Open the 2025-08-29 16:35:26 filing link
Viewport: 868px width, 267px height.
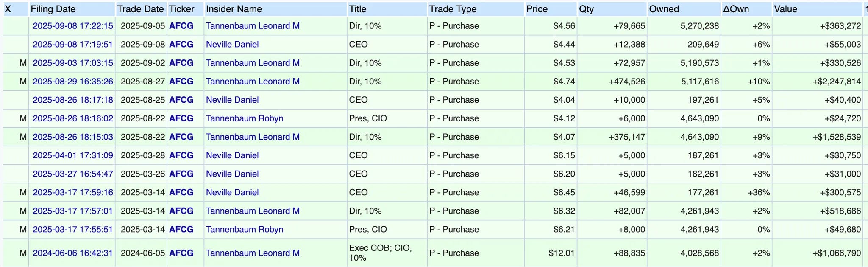pyautogui.click(x=73, y=82)
